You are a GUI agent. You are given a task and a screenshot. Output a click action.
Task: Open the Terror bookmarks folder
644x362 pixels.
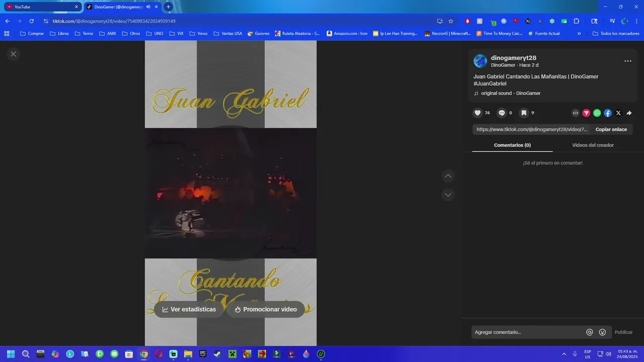[x=84, y=34]
